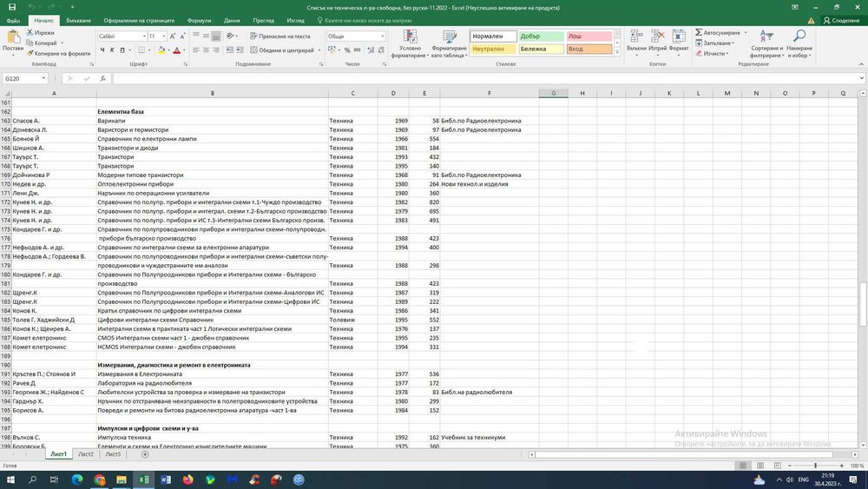Toggle underline formatting (П)
The height and width of the screenshot is (489, 868).
[122, 50]
